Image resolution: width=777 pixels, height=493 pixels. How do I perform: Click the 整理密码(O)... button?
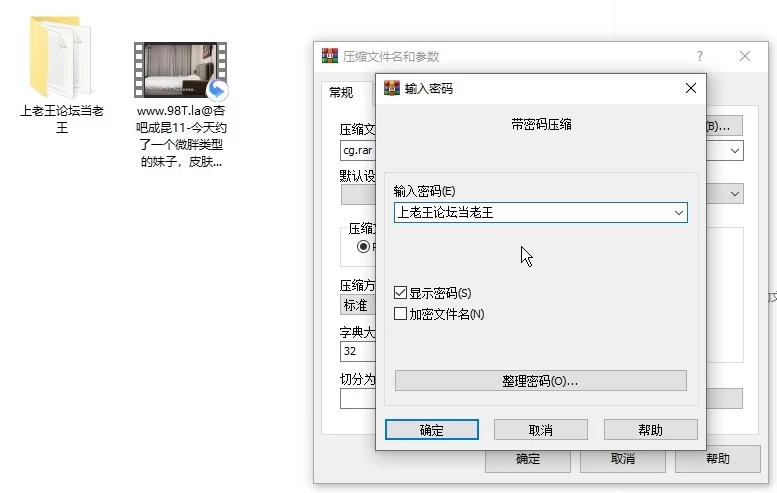540,381
